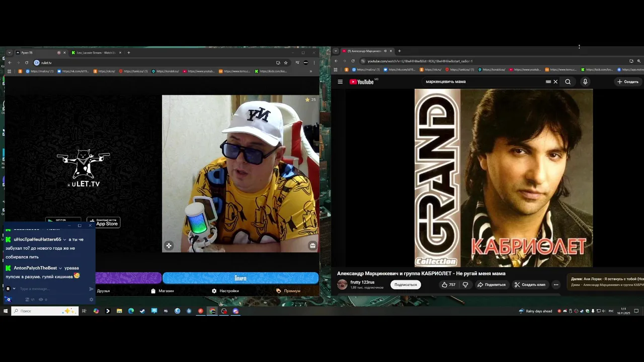Open more actions ellipsis under video

pos(556,285)
